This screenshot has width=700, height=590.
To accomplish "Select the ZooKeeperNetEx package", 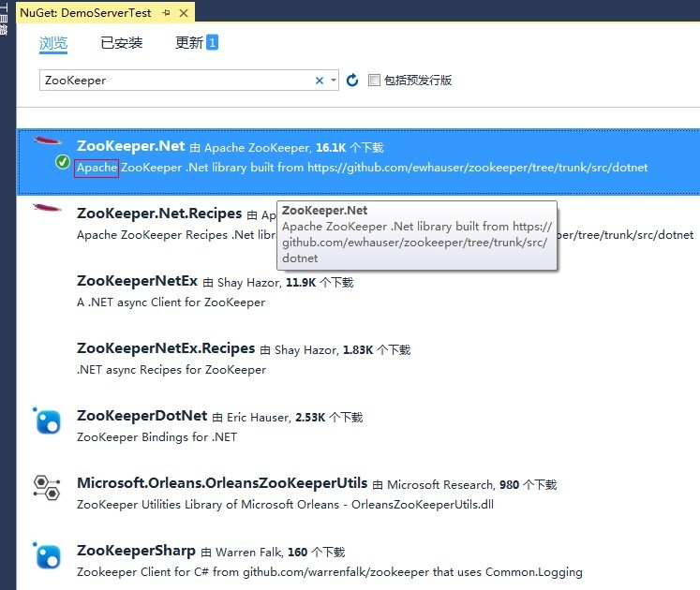I will coord(137,281).
